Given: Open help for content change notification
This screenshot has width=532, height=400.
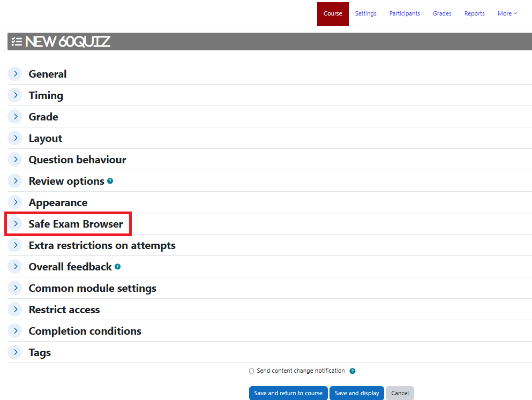Looking at the screenshot, I should (353, 371).
